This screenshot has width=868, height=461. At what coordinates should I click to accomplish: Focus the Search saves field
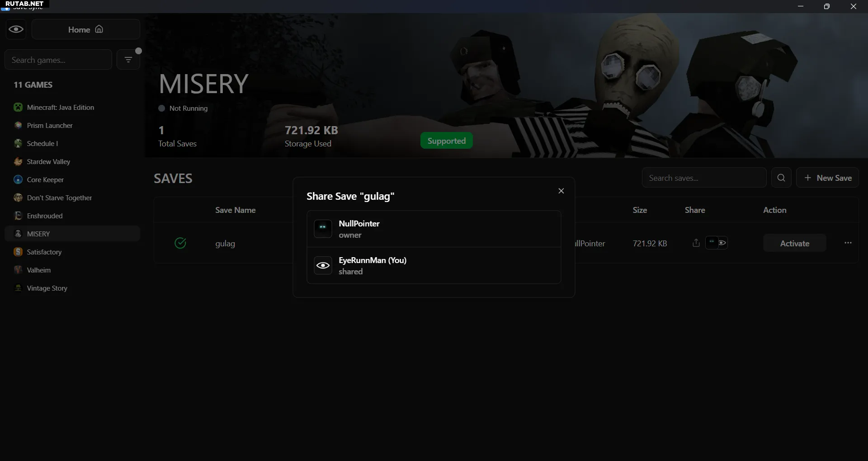pyautogui.click(x=703, y=178)
